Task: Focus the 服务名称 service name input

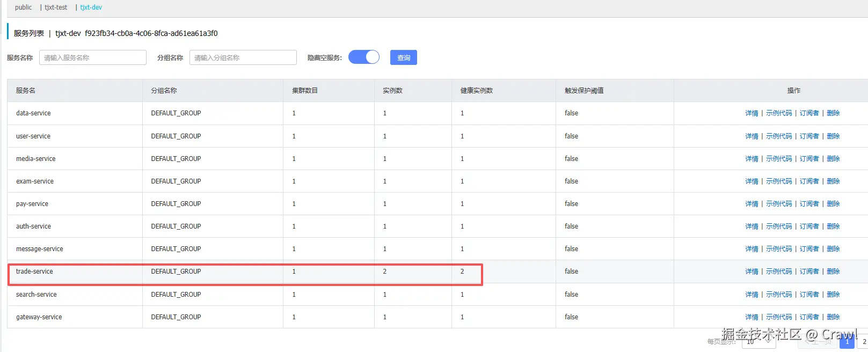Action: pos(93,57)
